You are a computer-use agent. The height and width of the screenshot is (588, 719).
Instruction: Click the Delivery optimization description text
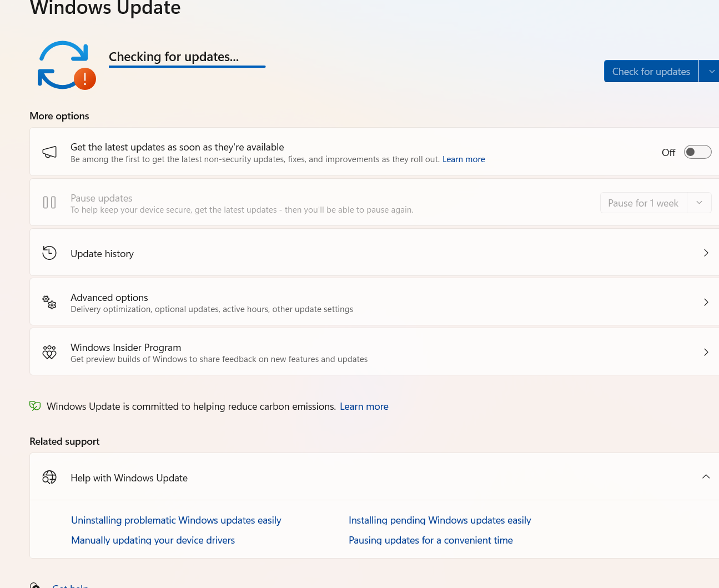(x=212, y=309)
